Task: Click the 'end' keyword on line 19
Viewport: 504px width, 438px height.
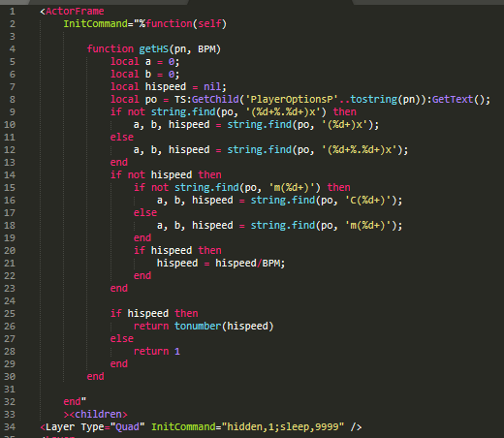Action: pos(142,238)
